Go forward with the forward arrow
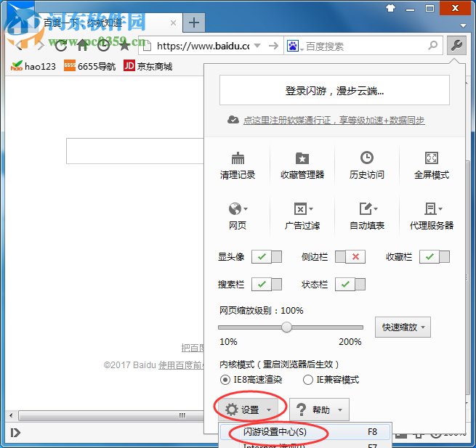 click(41, 46)
